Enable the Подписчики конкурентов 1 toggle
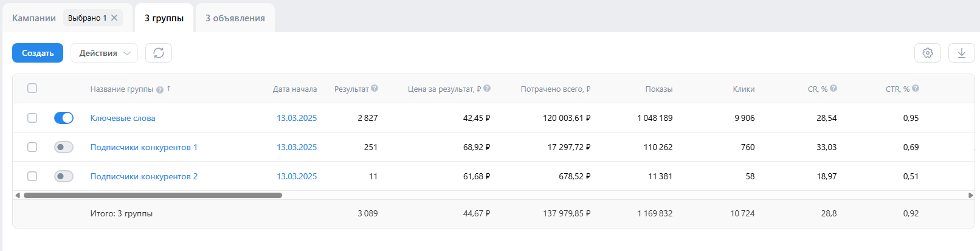980x251 pixels. 64,147
